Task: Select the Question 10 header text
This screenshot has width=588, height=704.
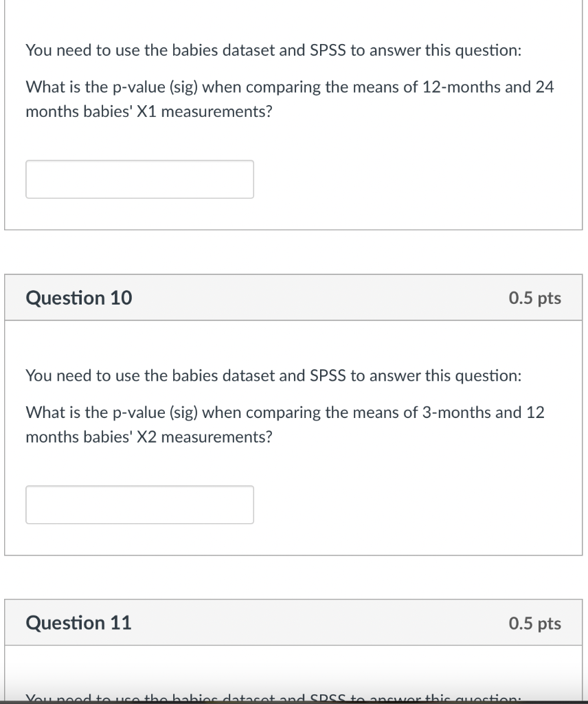Action: [x=78, y=298]
